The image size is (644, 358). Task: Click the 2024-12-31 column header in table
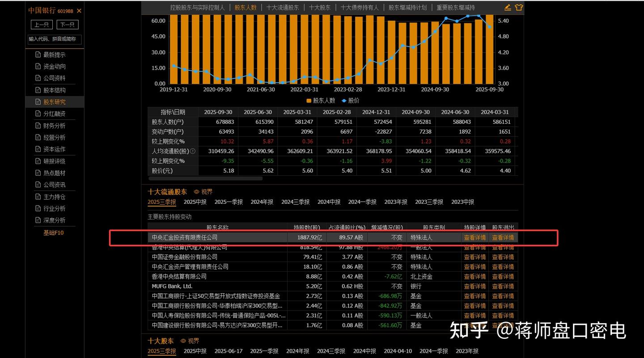376,112
